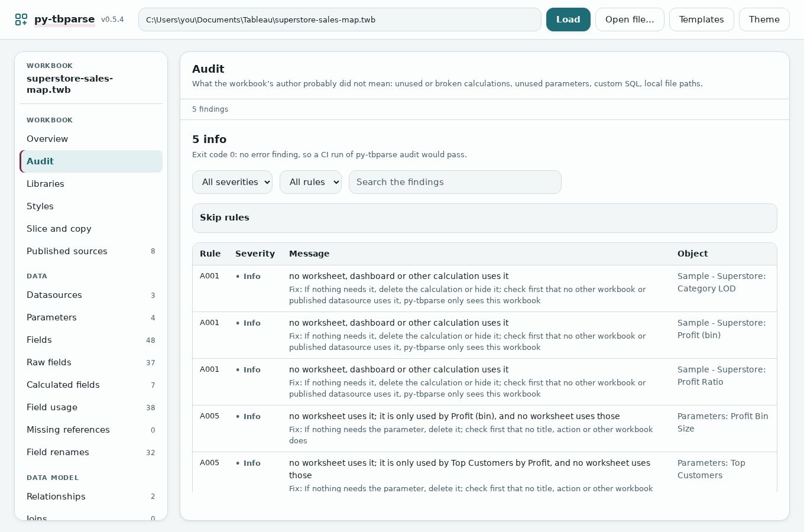This screenshot has width=804, height=532.
Task: Open Relationships in the sidebar
Action: point(91,497)
